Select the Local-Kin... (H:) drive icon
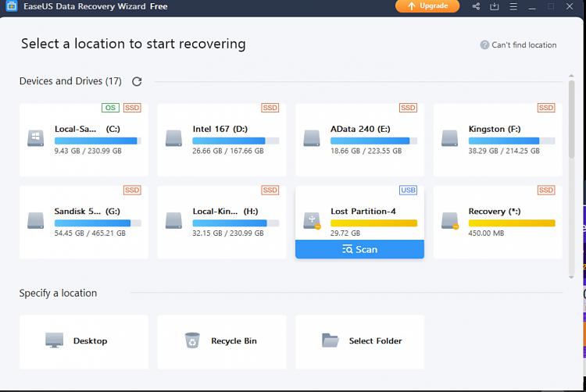This screenshot has width=586, height=392. tap(173, 220)
